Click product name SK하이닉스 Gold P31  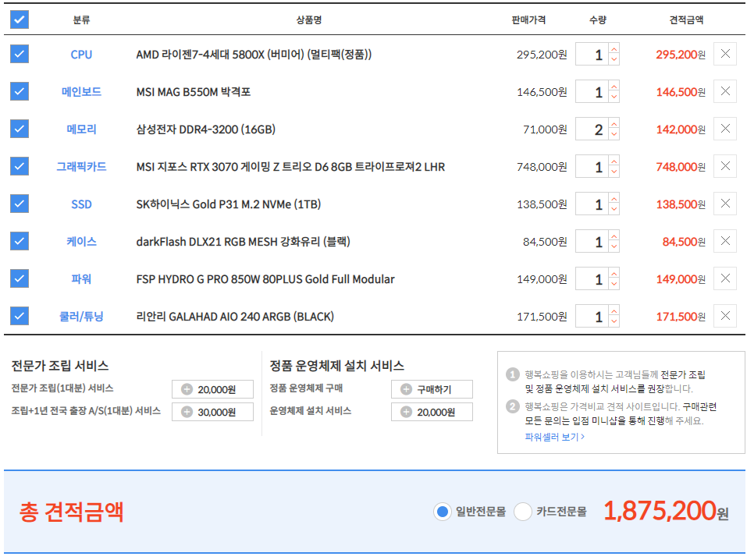tap(229, 204)
